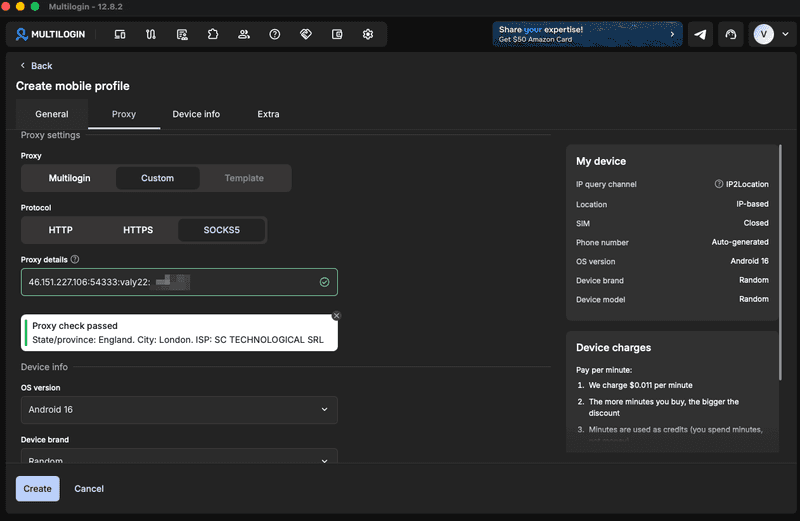Click 'We charge $0.011 per minute' text
Image resolution: width=800 pixels, height=521 pixels.
pyautogui.click(x=640, y=385)
